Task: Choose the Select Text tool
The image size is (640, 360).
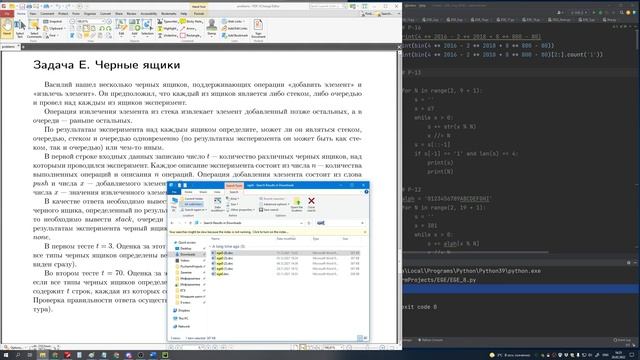Action: (x=19, y=29)
